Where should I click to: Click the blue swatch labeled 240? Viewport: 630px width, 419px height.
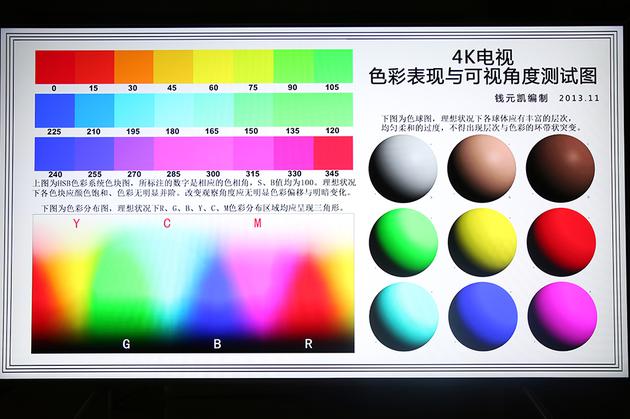[x=54, y=153]
